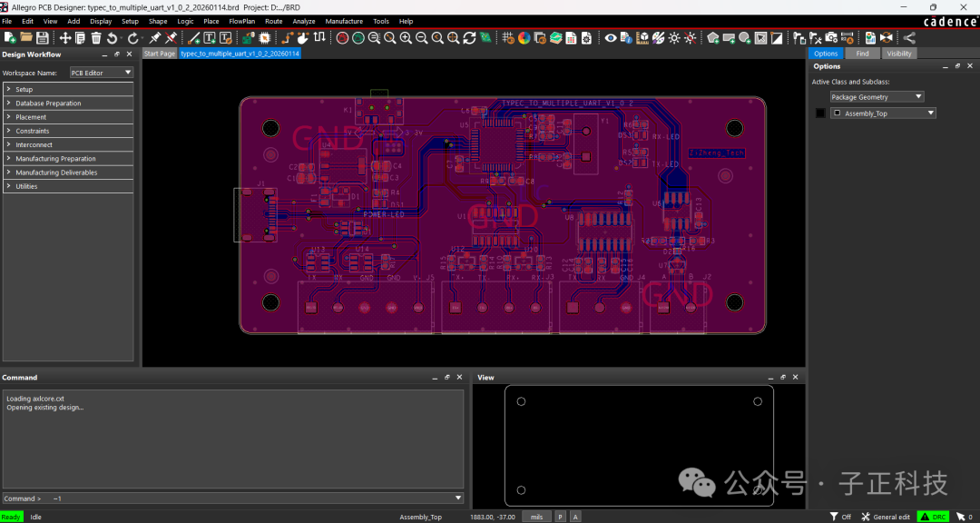Toggle the eye visibility icon in toolbar
The image size is (980, 523).
pos(611,37)
